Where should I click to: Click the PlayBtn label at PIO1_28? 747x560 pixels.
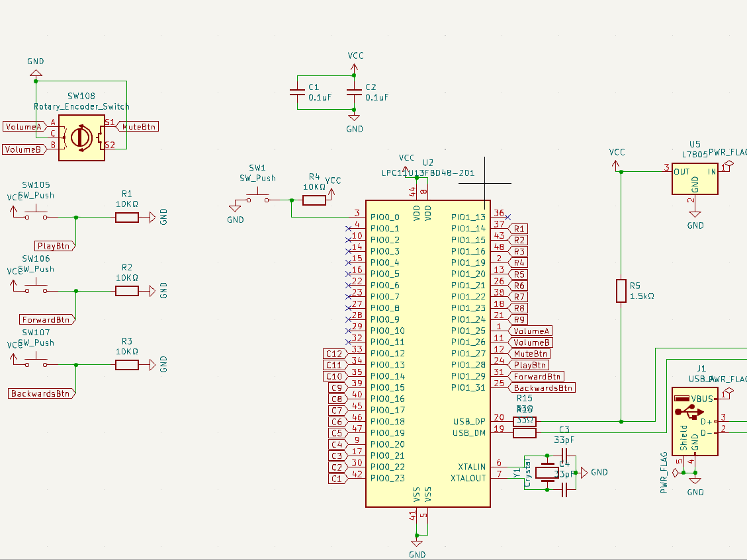529,365
